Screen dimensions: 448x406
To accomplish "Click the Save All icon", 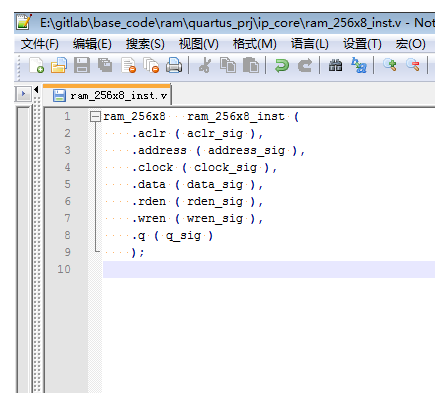I will 105,65.
